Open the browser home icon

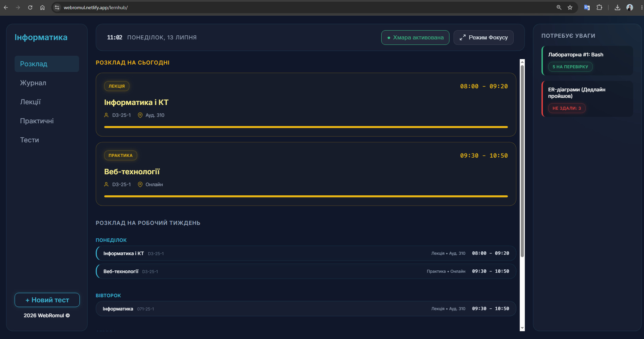[x=42, y=7]
